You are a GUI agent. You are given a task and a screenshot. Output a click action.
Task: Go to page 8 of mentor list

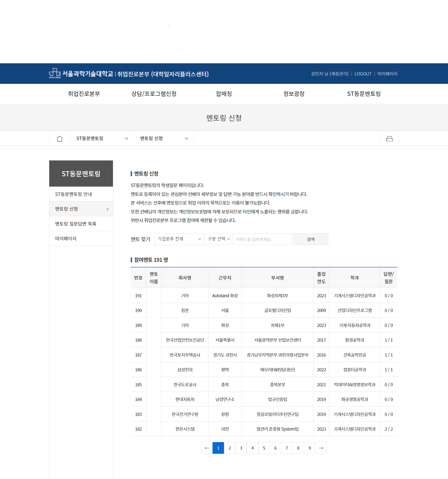pos(298,448)
